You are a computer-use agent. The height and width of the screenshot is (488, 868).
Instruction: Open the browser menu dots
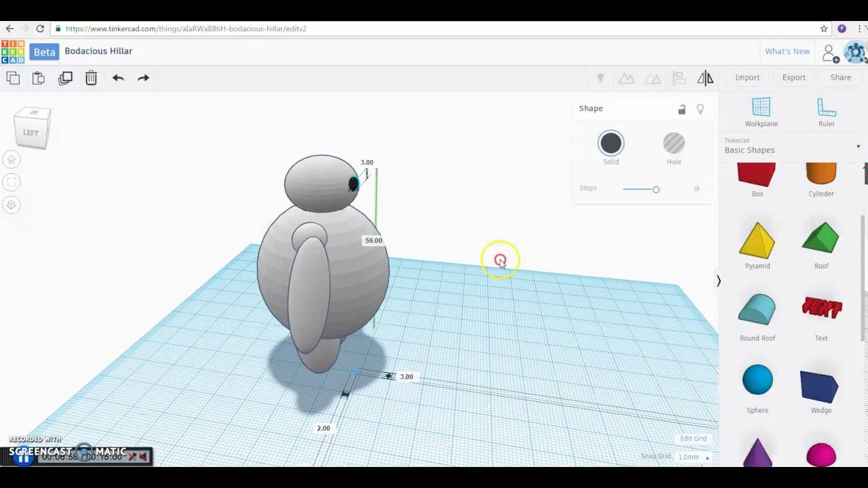[x=860, y=28]
